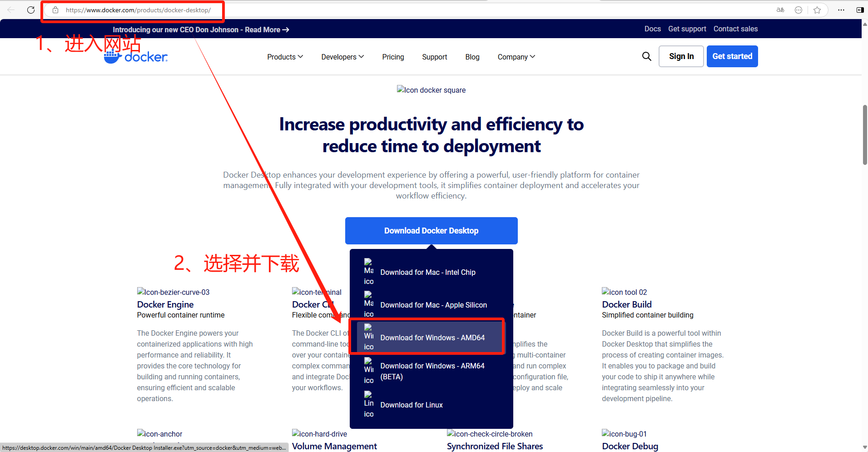868x452 pixels.
Task: Open the browser three-dot settings menu
Action: [x=841, y=10]
